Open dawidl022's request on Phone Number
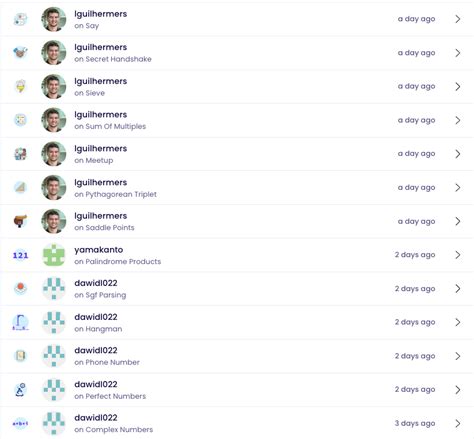This screenshot has height=439, width=474. (237, 356)
